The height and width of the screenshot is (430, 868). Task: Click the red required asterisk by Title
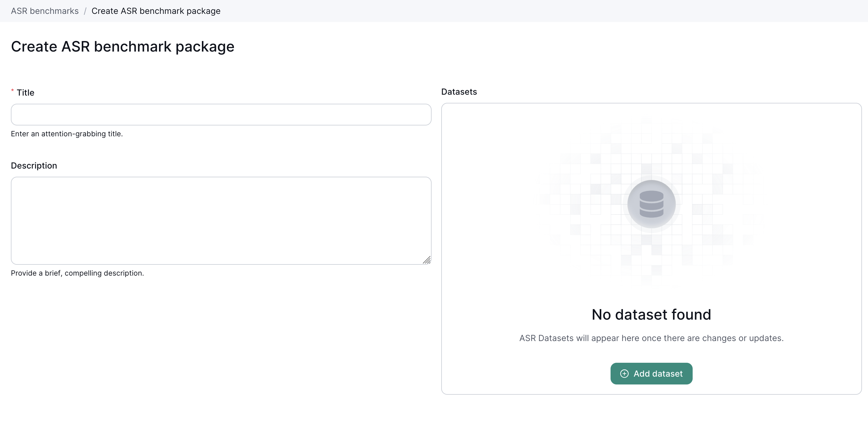coord(12,90)
